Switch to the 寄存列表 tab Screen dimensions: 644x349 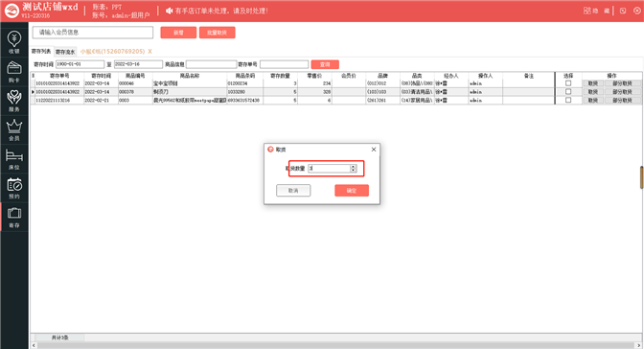point(41,52)
